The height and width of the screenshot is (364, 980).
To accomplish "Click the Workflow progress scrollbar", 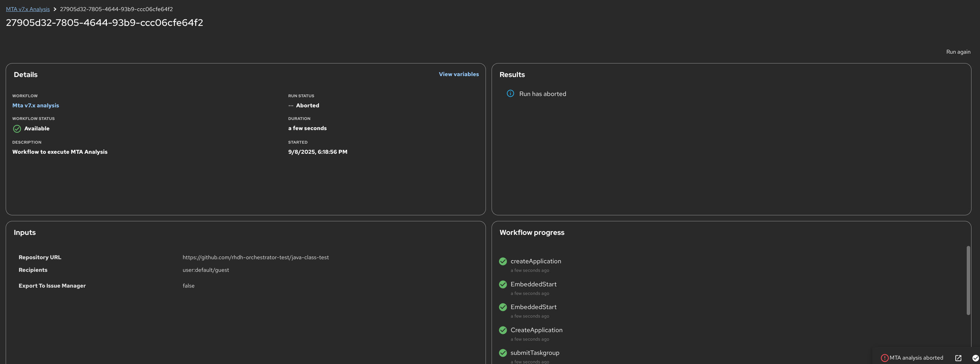I will pyautogui.click(x=968, y=280).
